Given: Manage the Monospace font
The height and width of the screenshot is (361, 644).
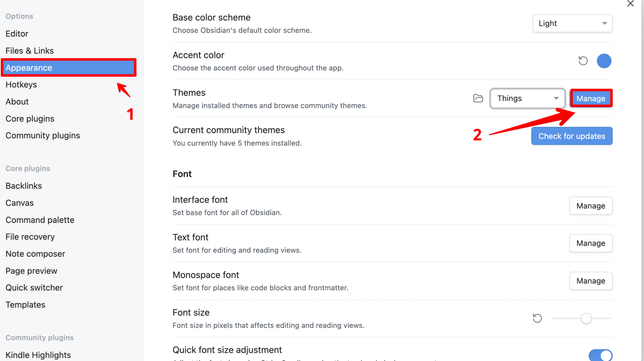Looking at the screenshot, I should click(x=591, y=281).
